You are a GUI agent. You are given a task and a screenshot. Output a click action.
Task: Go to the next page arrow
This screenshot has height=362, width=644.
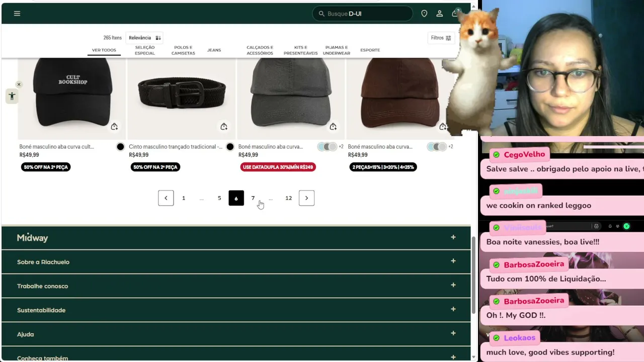pyautogui.click(x=306, y=198)
